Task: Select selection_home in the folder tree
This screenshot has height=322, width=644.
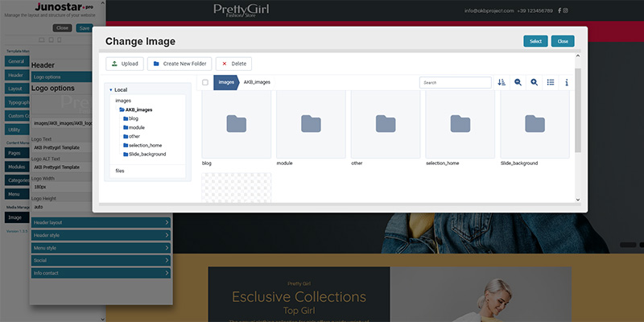Action: pos(145,145)
